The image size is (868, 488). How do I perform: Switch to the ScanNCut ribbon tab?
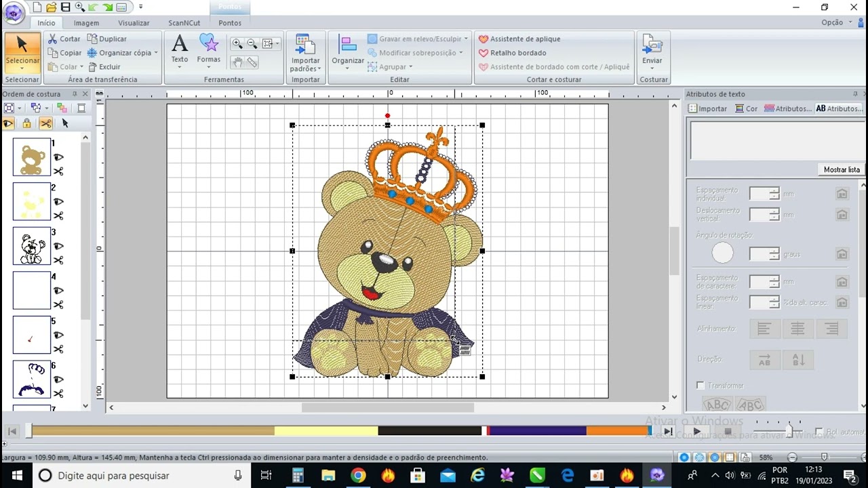184,23
